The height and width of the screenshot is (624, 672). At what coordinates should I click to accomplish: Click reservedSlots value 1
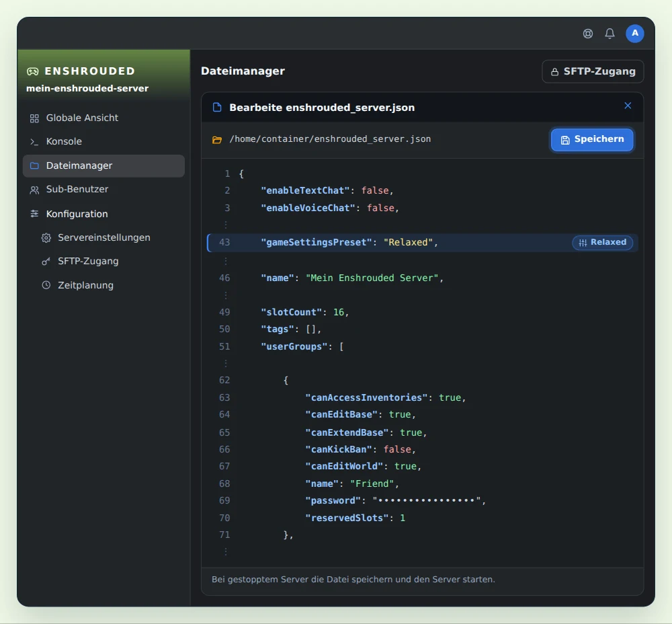point(403,518)
